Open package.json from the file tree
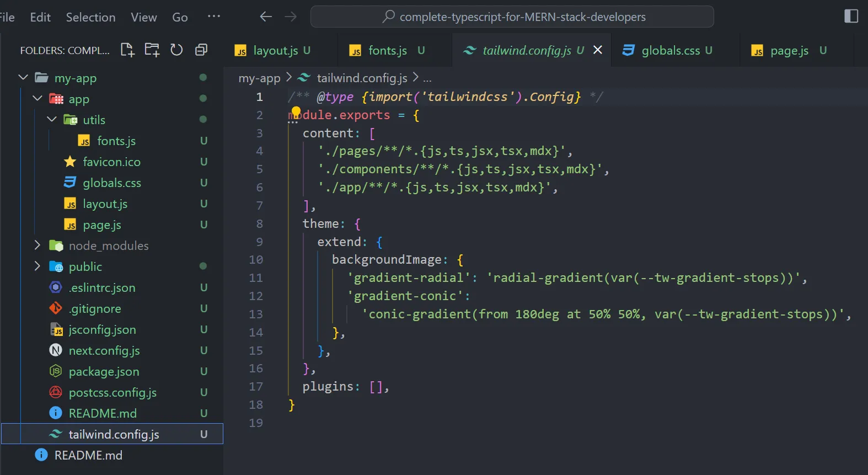This screenshot has width=868, height=475. (x=104, y=372)
